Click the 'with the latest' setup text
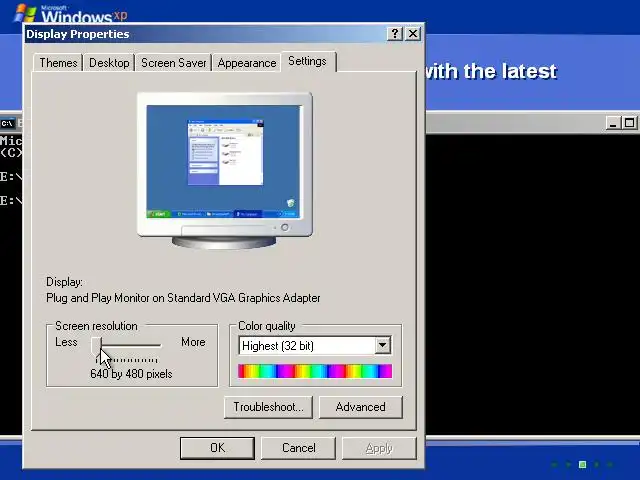This screenshot has width=640, height=480. coord(491,71)
